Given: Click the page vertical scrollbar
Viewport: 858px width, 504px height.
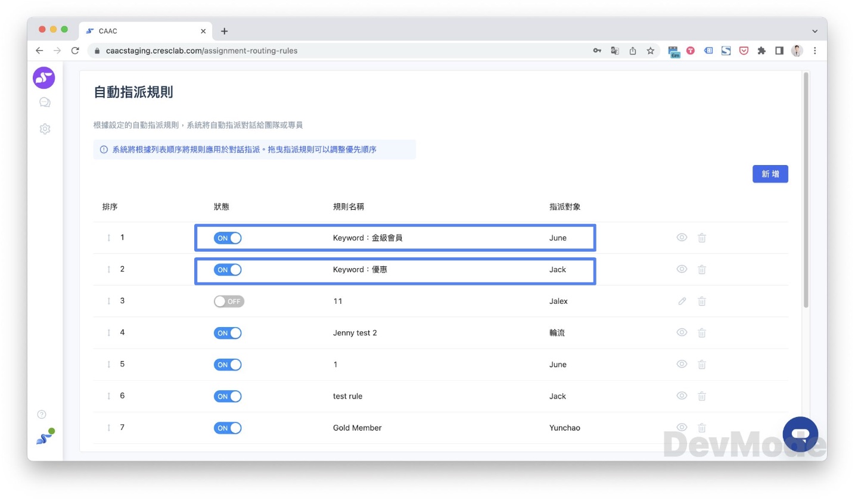Looking at the screenshot, I should tap(806, 191).
